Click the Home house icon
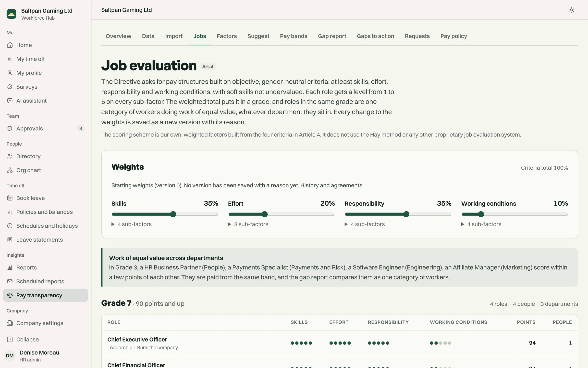 10,45
